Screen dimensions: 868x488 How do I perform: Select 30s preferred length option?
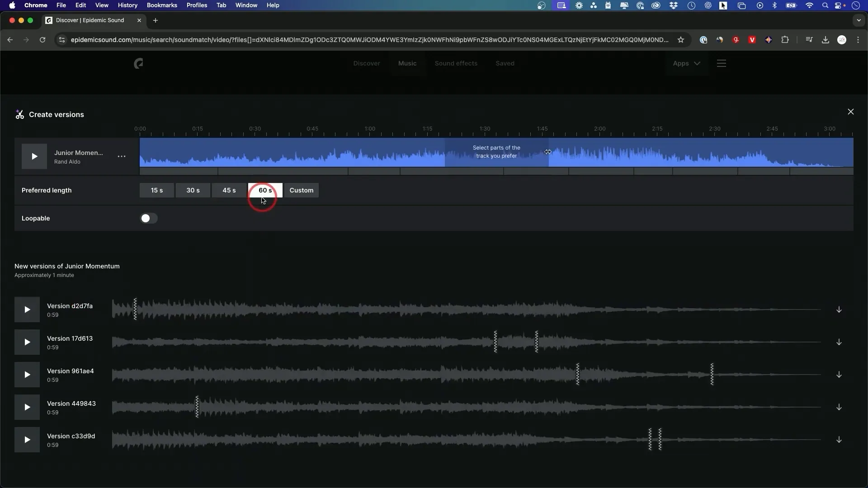point(193,190)
